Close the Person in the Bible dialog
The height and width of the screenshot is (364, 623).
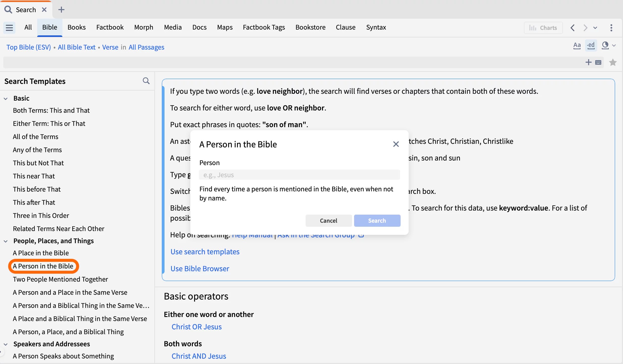pyautogui.click(x=396, y=144)
